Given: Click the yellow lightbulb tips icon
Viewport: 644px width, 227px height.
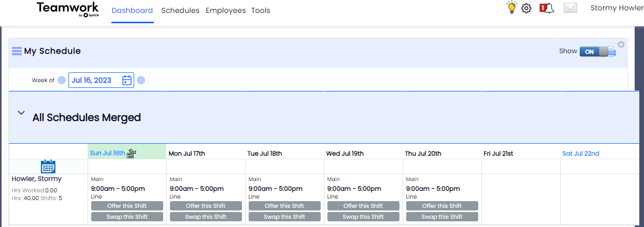Looking at the screenshot, I should [x=512, y=8].
